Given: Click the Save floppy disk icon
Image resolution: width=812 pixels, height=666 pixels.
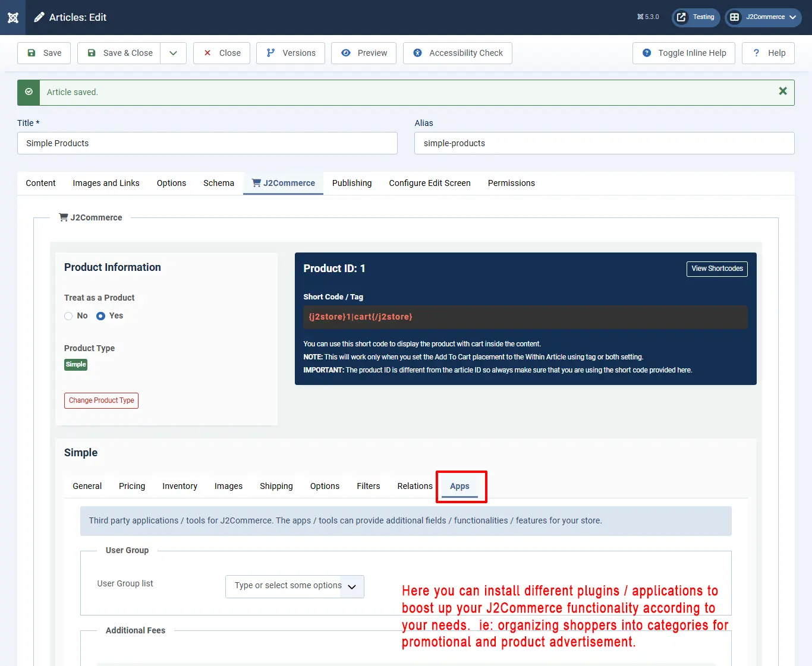Looking at the screenshot, I should pos(32,53).
